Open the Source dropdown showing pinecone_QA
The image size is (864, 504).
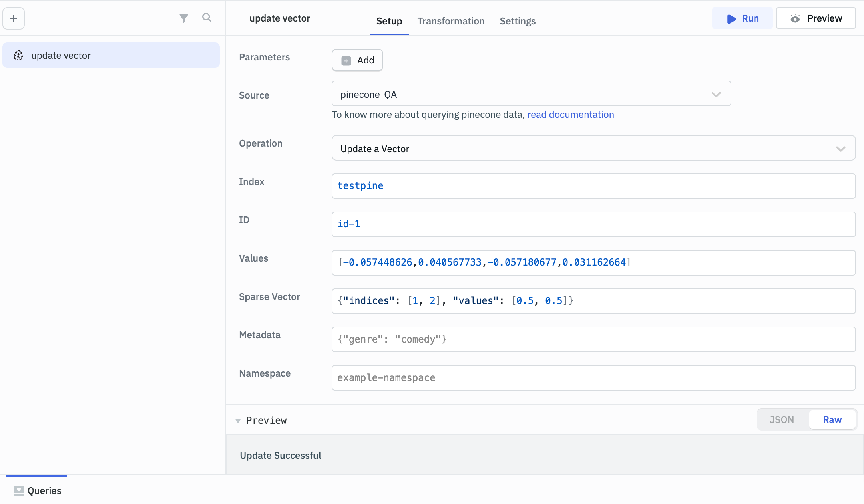click(531, 94)
